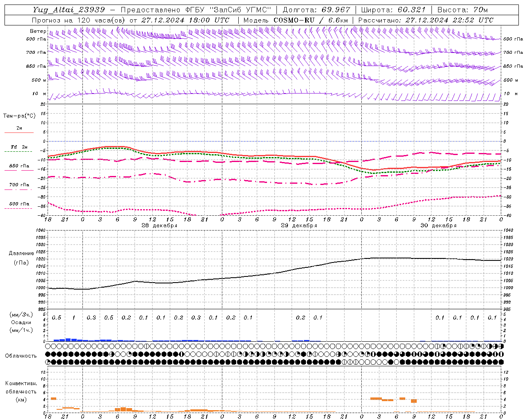Click Рассчитано: 27.12.2024 22:52 UTC

tap(426, 20)
